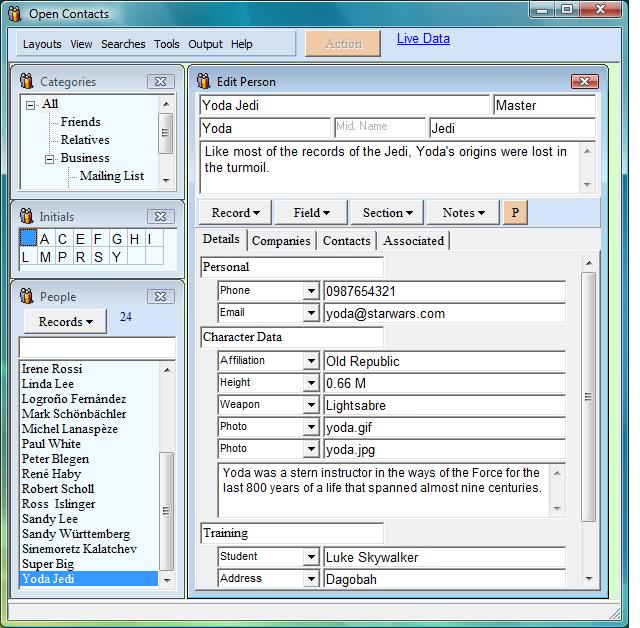Viewport: 640px width, 628px height.
Task: Switch to the Companies tab
Action: click(281, 241)
